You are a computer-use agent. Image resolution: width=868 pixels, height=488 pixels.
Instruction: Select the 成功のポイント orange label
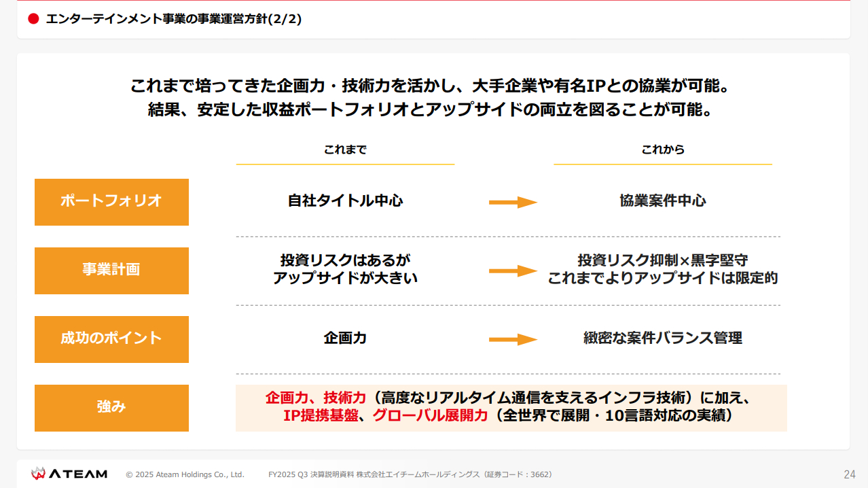[x=111, y=339]
